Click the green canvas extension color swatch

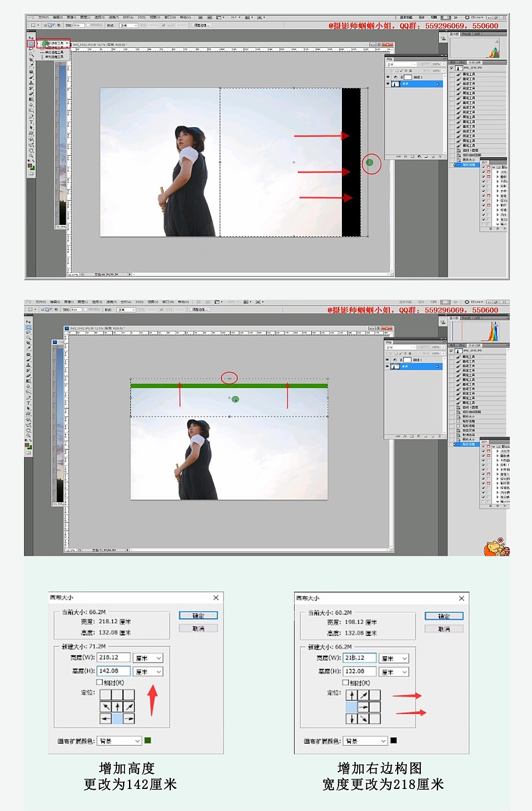148,740
